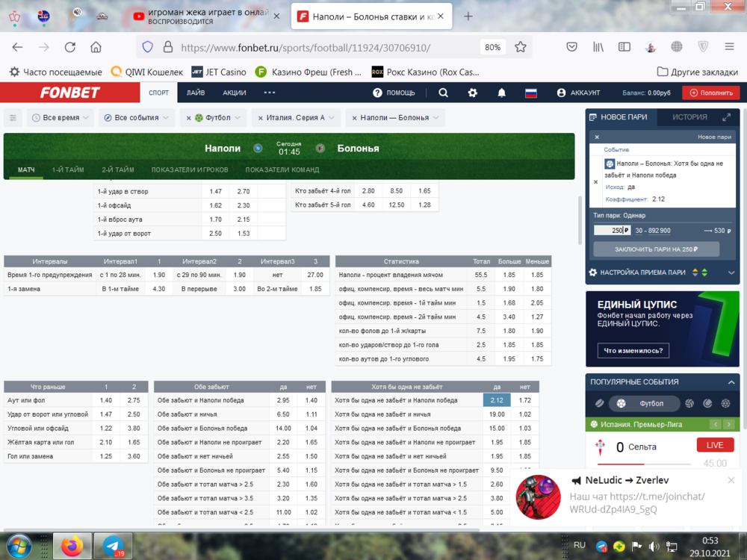Toggle the orange odds-change arrows setting

pos(695,273)
